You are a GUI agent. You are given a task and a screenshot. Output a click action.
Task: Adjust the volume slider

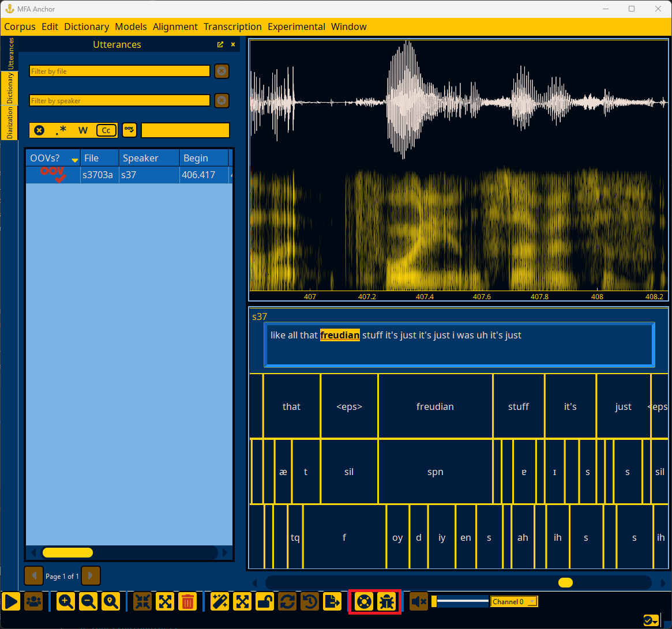pos(460,601)
